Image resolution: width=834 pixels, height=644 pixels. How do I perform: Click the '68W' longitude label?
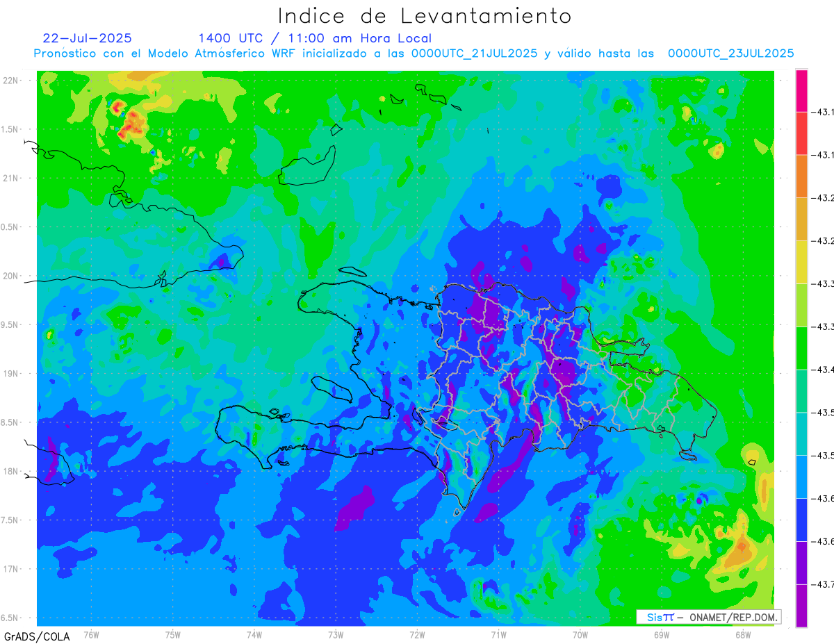pyautogui.click(x=743, y=634)
